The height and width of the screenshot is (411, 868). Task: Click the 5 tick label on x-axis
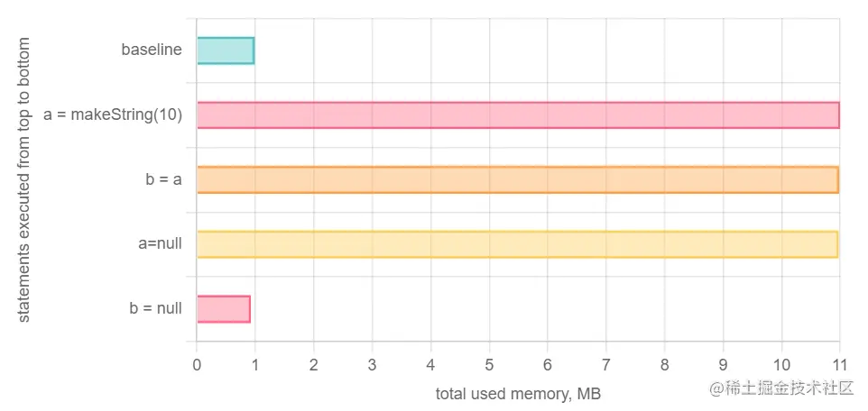[489, 365]
